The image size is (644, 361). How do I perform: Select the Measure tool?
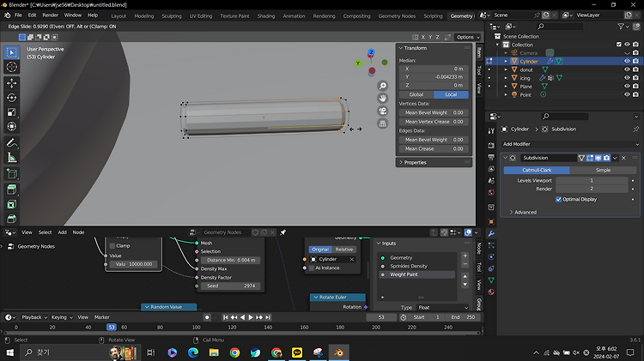[x=12, y=158]
